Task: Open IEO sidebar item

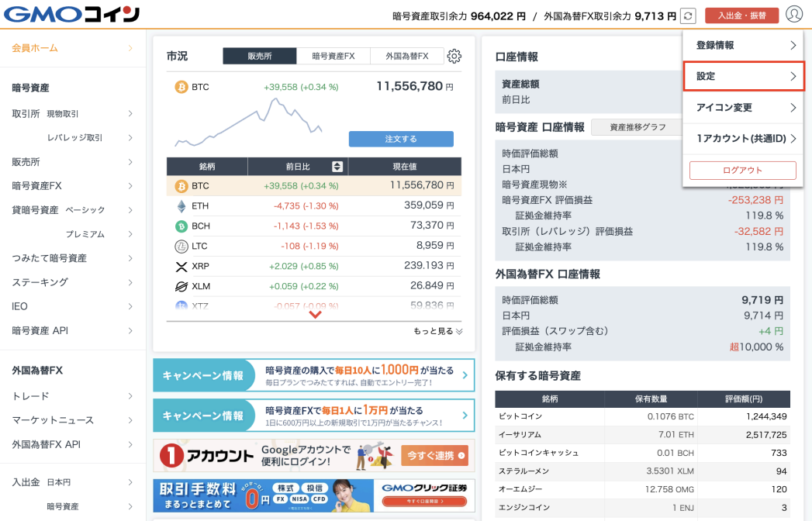Action: click(x=72, y=306)
